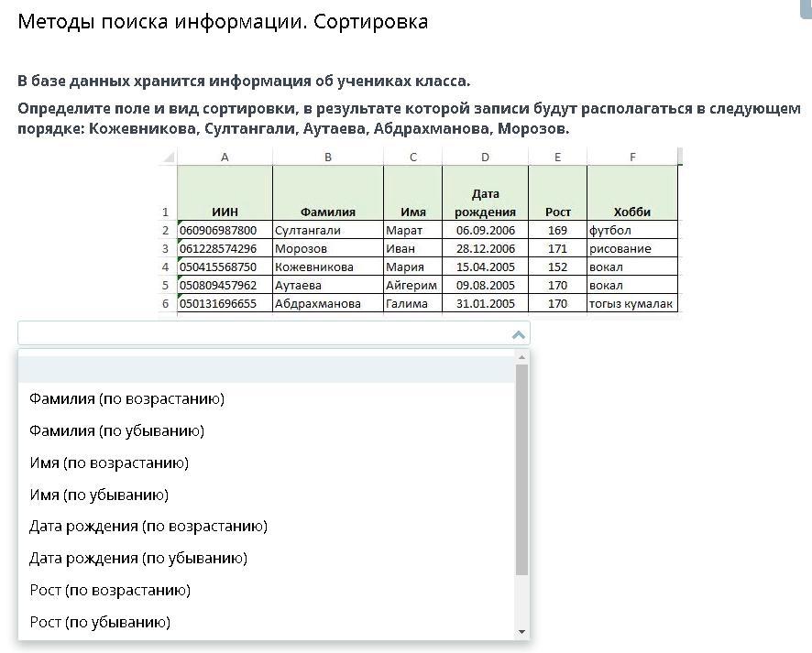
Task: Click the cell containing "Кожевникова"
Action: [328, 267]
